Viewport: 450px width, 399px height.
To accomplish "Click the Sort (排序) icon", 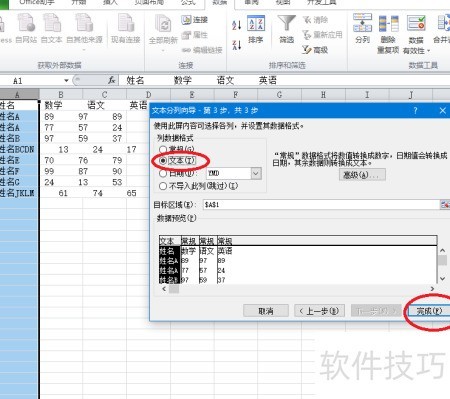I will coord(256,24).
